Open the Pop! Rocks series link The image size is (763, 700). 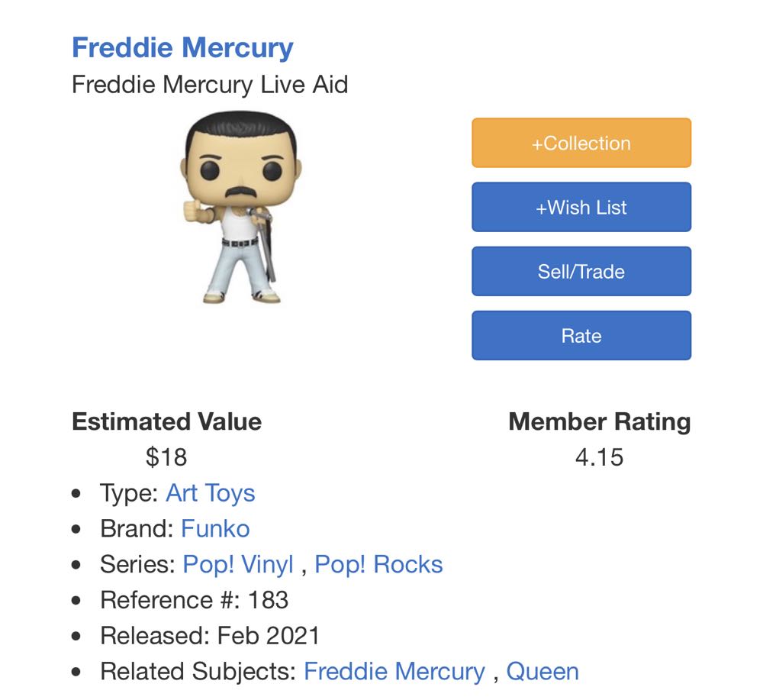[377, 563]
